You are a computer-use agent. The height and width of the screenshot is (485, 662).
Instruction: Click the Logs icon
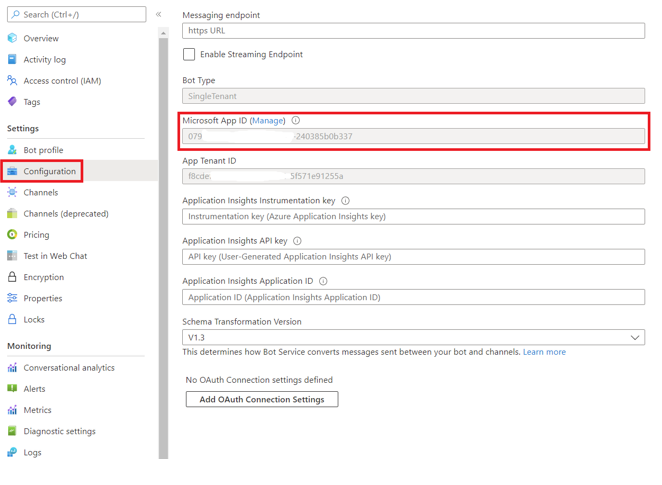(12, 452)
